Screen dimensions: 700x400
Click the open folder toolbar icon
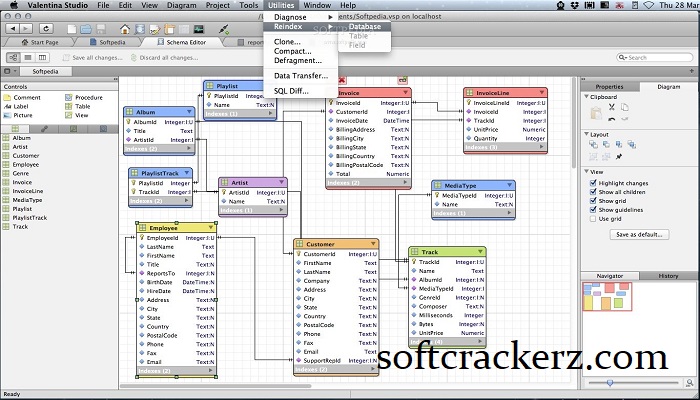click(86, 29)
